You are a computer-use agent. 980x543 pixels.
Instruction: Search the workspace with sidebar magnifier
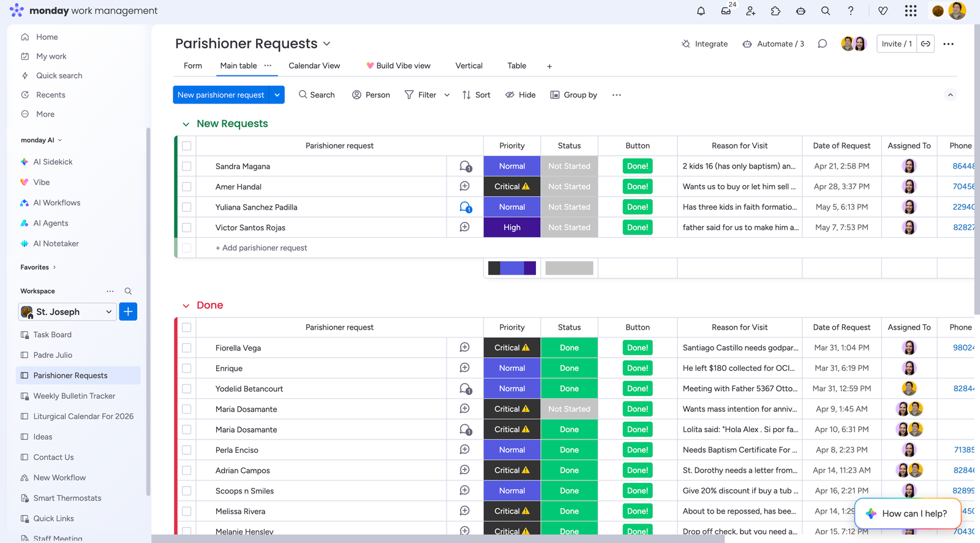[128, 291]
